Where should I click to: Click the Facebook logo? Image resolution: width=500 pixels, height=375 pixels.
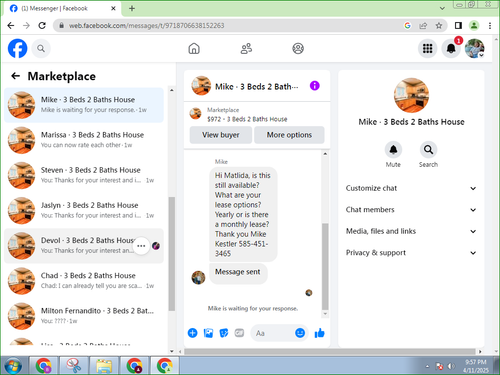pyautogui.click(x=17, y=49)
